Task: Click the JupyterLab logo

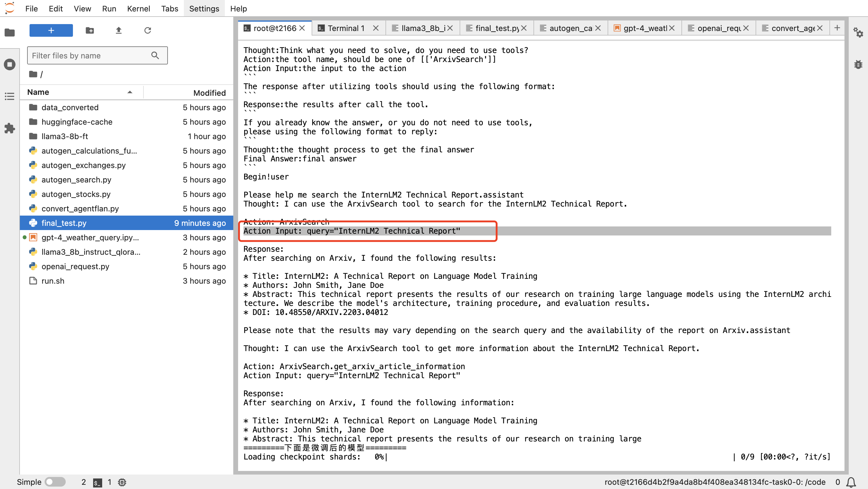Action: (9, 8)
